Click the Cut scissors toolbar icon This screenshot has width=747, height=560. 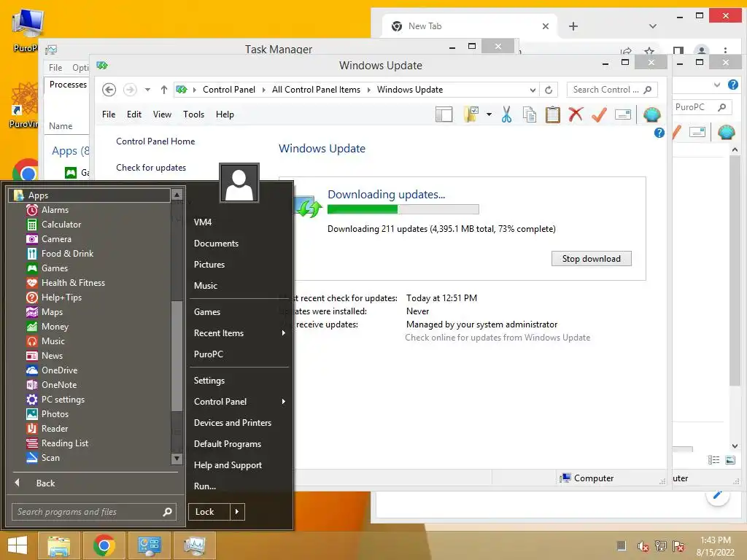[506, 114]
